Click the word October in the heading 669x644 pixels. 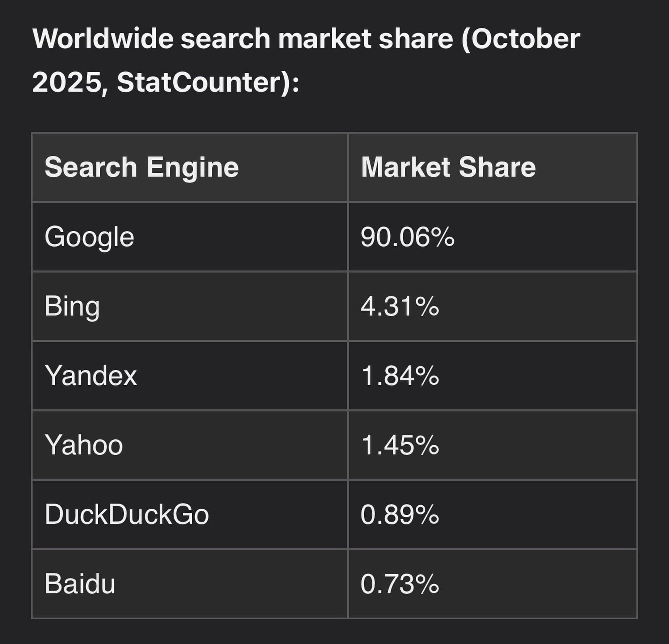(x=525, y=39)
